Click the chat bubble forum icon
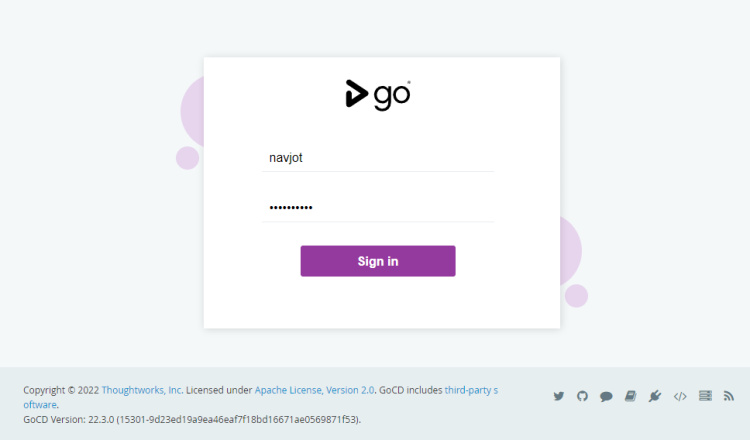This screenshot has width=750, height=440. (x=606, y=396)
